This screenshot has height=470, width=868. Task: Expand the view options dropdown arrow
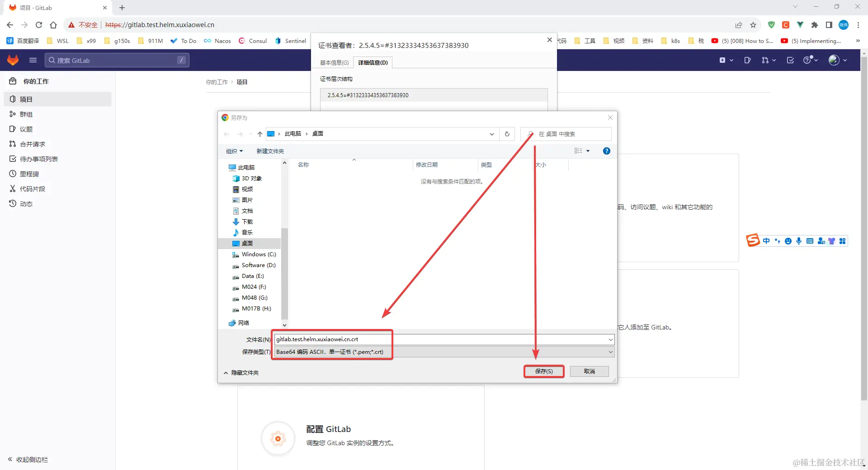588,151
